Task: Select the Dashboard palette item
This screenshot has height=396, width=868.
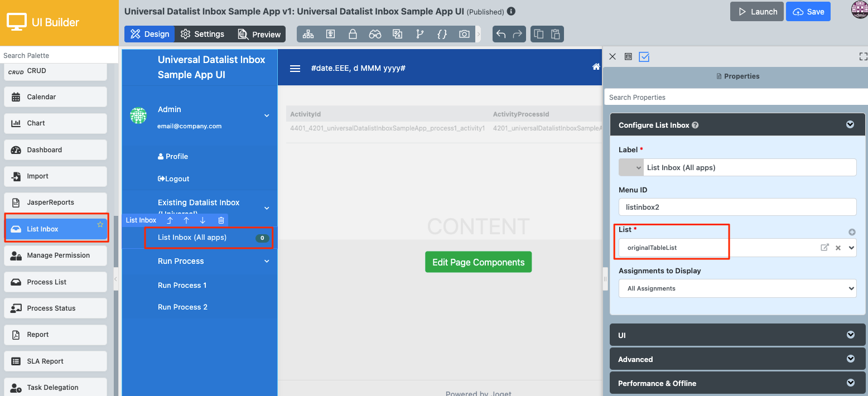Action: click(55, 150)
